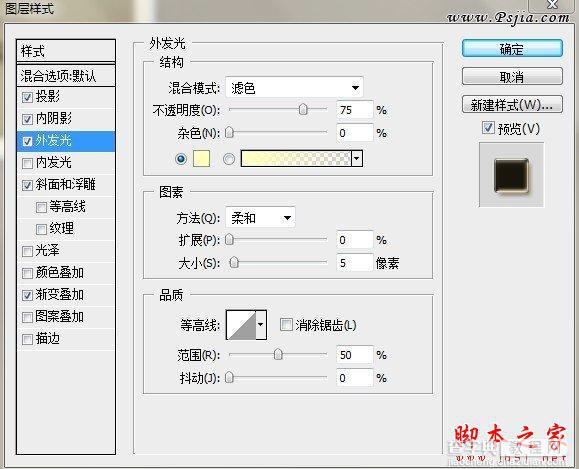The height and width of the screenshot is (469, 579).
Task: Toggle the 斜面和浮雕 checkbox
Action: 27,185
